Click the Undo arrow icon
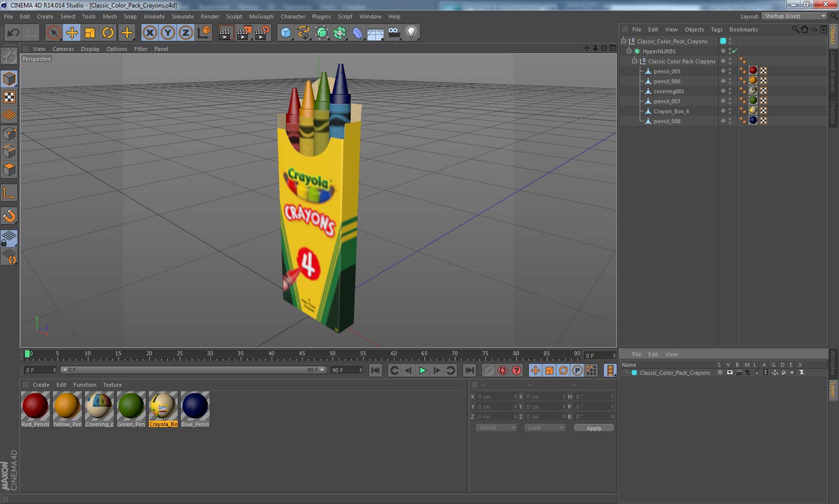This screenshot has height=504, width=839. point(13,33)
